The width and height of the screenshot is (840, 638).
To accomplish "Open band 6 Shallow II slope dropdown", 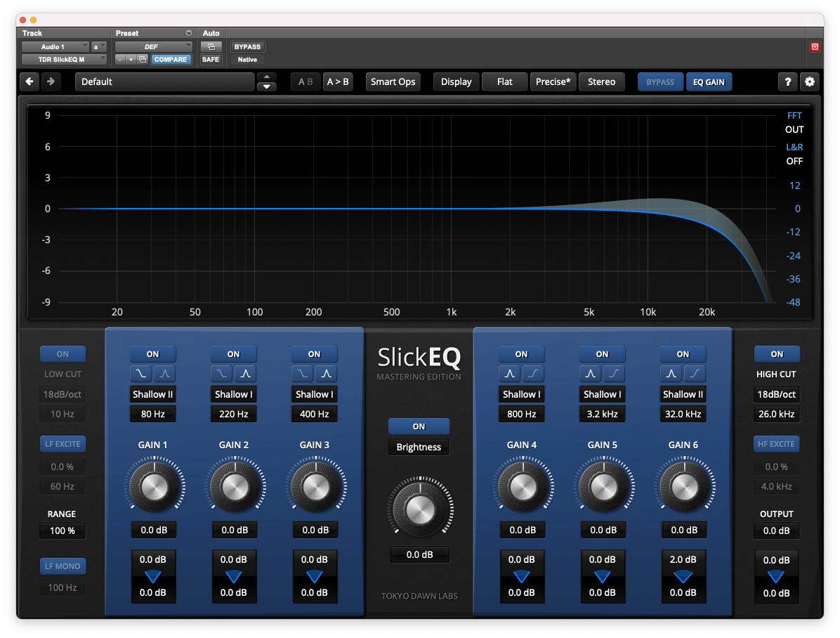I will click(683, 394).
